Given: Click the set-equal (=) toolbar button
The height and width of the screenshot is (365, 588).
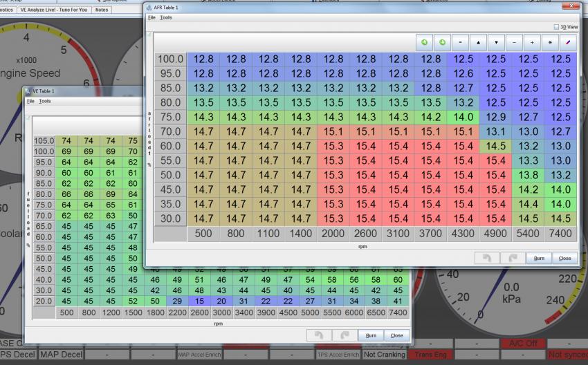Looking at the screenshot, I should click(461, 42).
